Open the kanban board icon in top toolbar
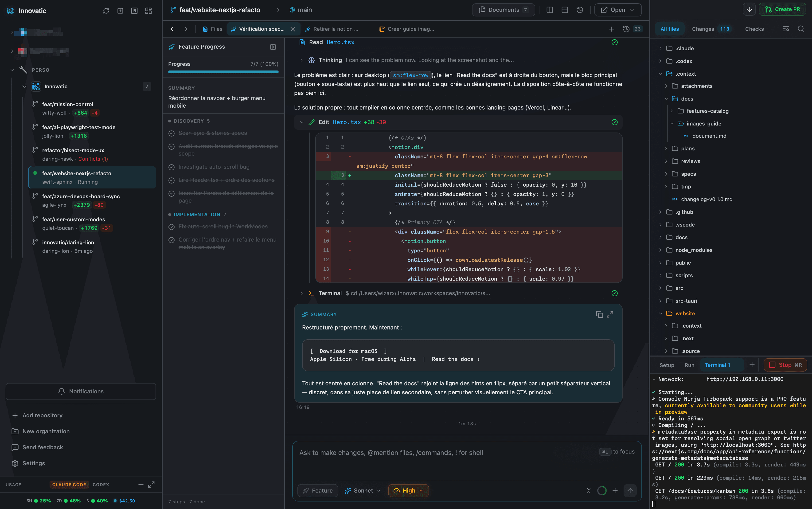This screenshot has width=812, height=509. [x=134, y=10]
